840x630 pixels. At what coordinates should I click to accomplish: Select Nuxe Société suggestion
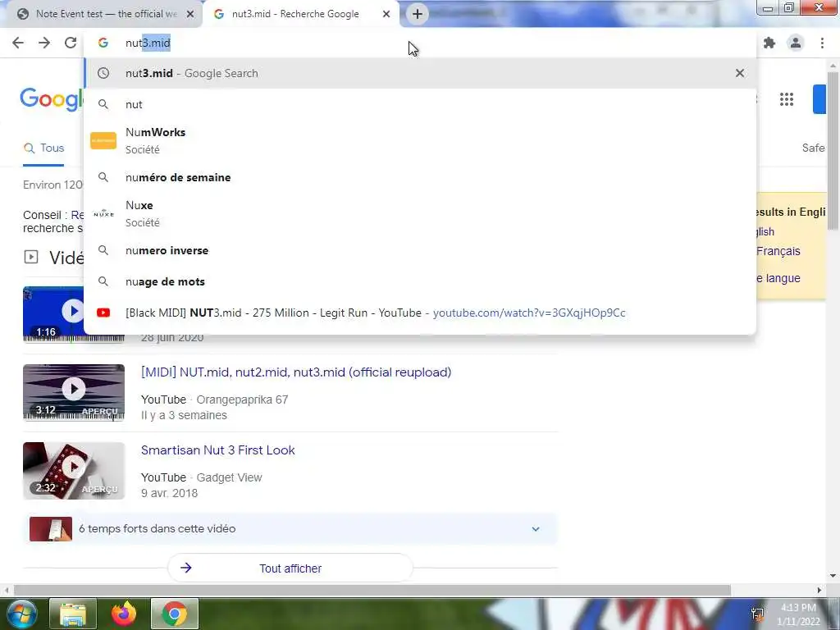420,213
